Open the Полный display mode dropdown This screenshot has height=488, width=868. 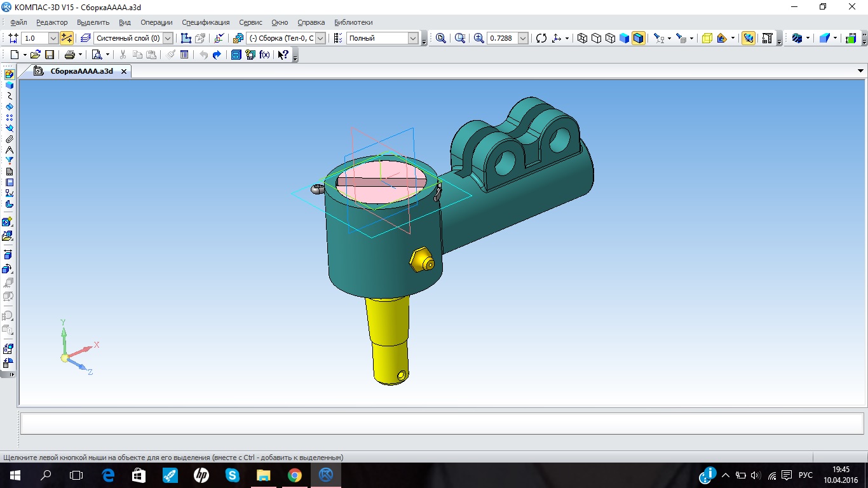tap(412, 38)
